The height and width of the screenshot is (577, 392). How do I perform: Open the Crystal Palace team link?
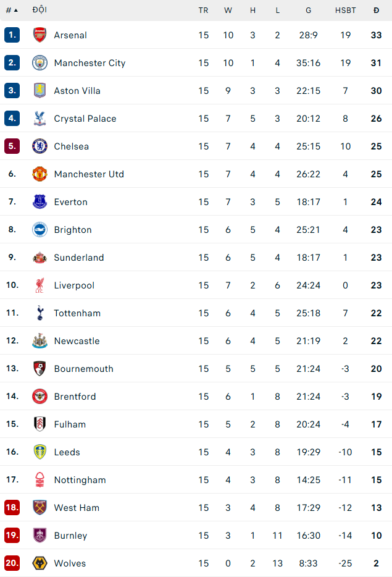pos(85,119)
